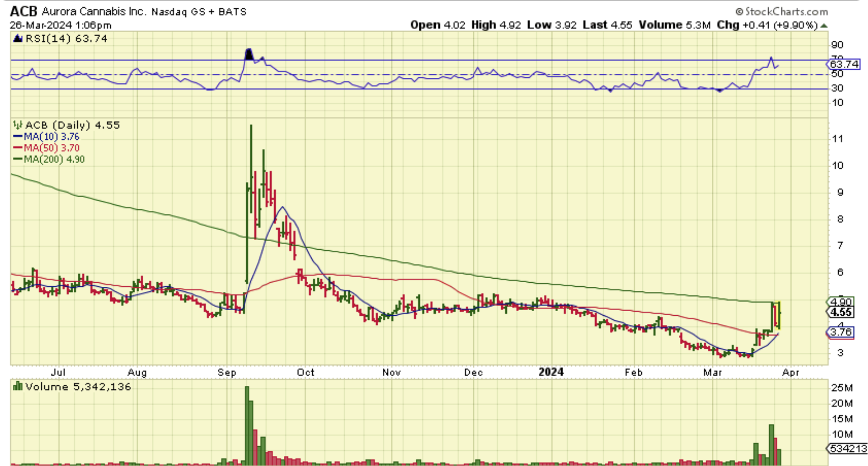Click the 50 label on the RSI axis
This screenshot has height=466, width=868.
click(x=837, y=74)
